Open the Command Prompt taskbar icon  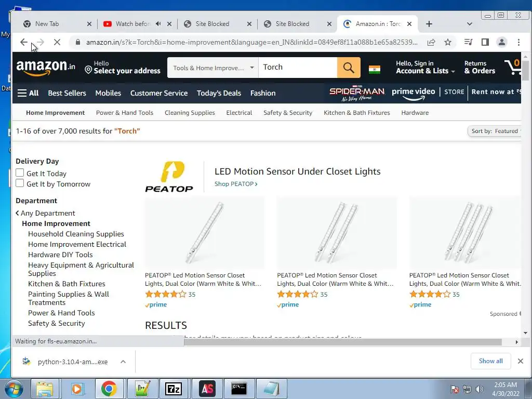click(239, 389)
